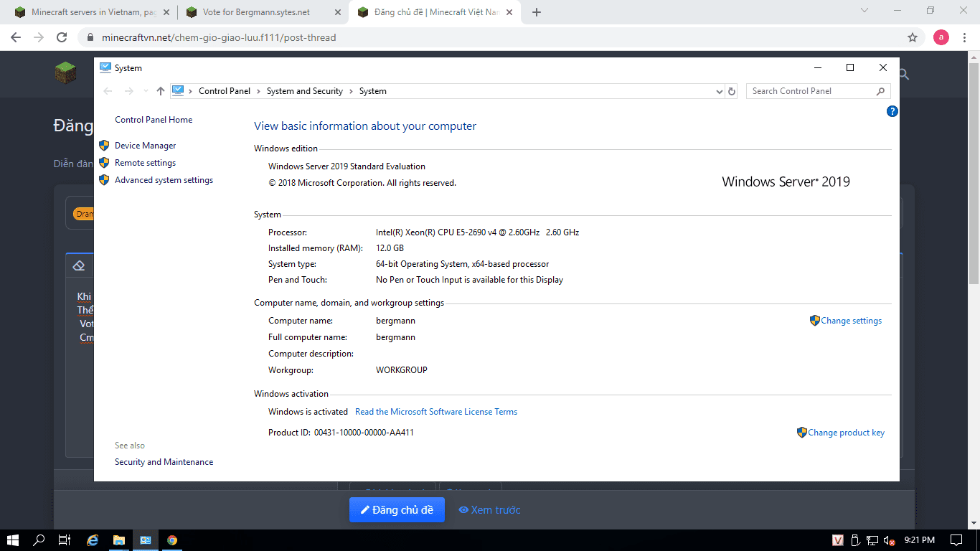The height and width of the screenshot is (551, 980).
Task: Click the Chrome icon on the taskbar
Action: point(172,540)
